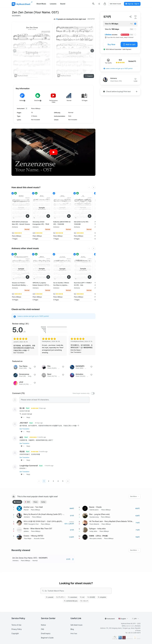Play preview of KICK BACK sheet
152x644 pixels.
click(x=28, y=216)
